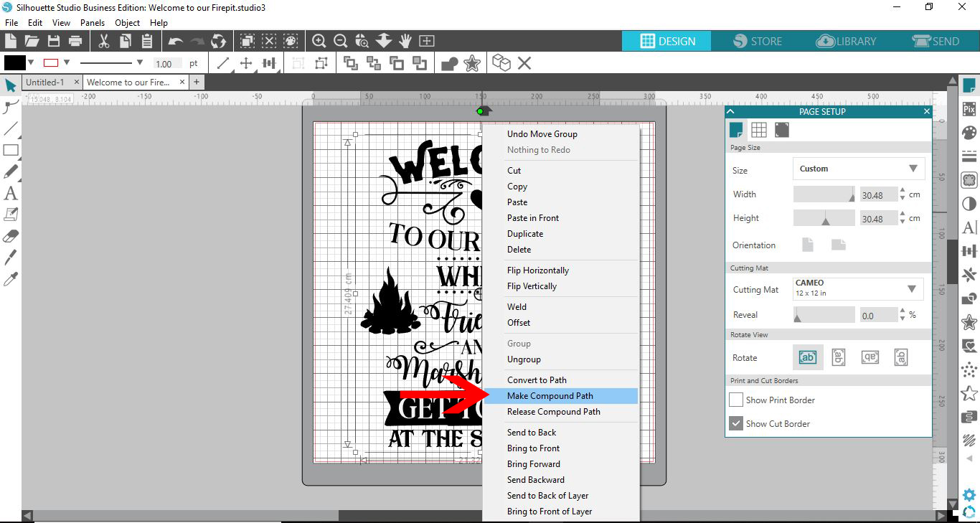Image resolution: width=980 pixels, height=523 pixels.
Task: Open the LIBRARY view
Action: (847, 41)
